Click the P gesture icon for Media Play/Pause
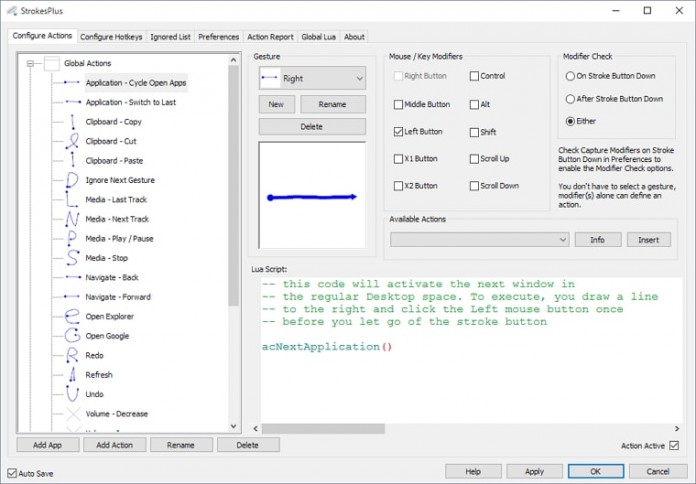 (72, 238)
